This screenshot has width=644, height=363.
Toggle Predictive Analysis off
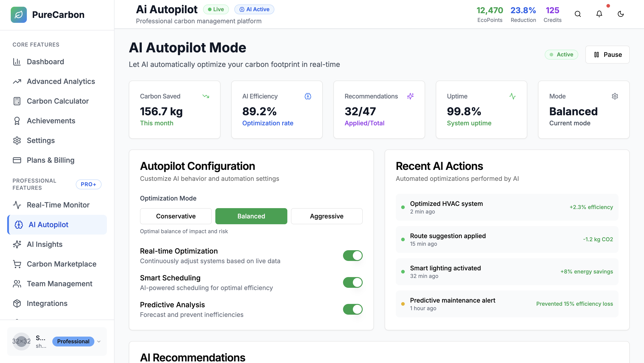tap(352, 309)
